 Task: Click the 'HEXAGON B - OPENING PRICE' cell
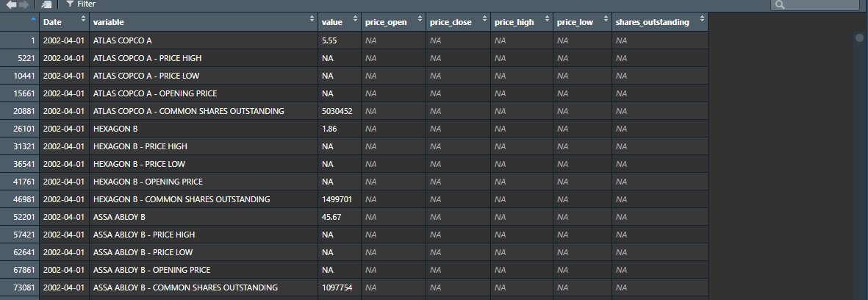click(204, 182)
